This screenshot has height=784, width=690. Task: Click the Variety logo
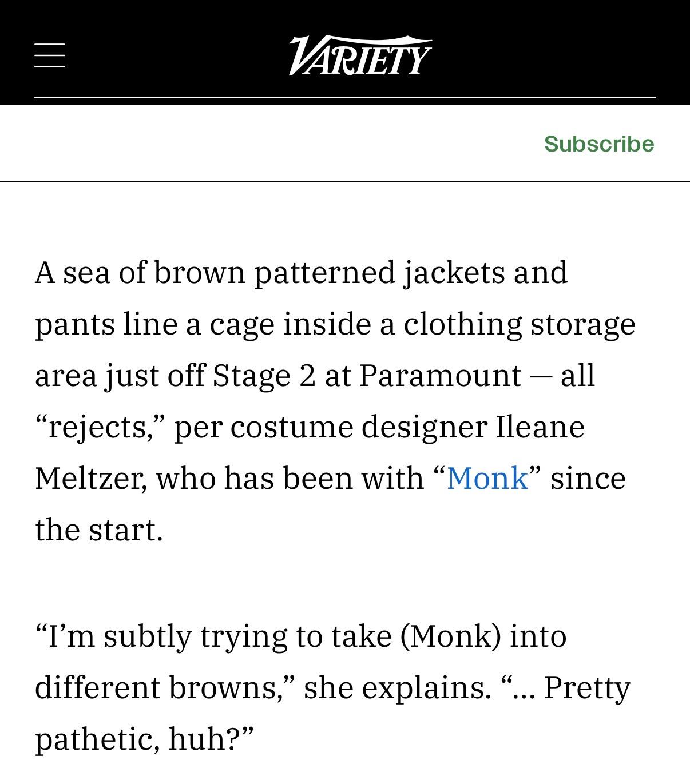[x=360, y=55]
